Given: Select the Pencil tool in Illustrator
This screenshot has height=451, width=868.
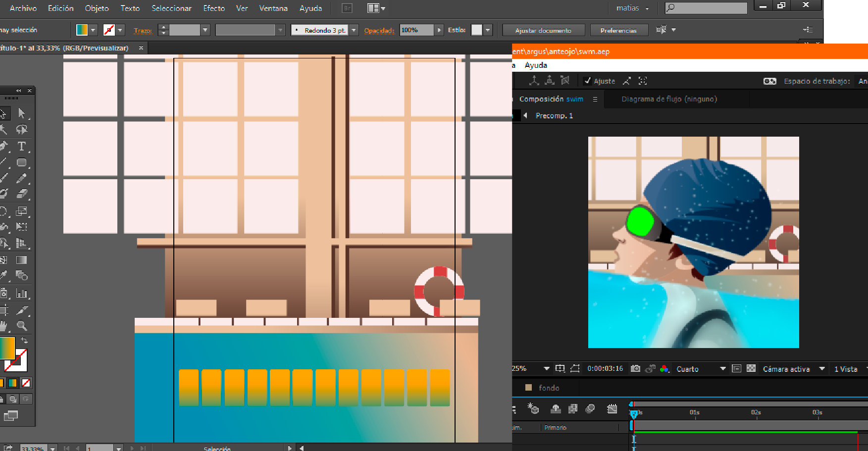Looking at the screenshot, I should [x=21, y=178].
